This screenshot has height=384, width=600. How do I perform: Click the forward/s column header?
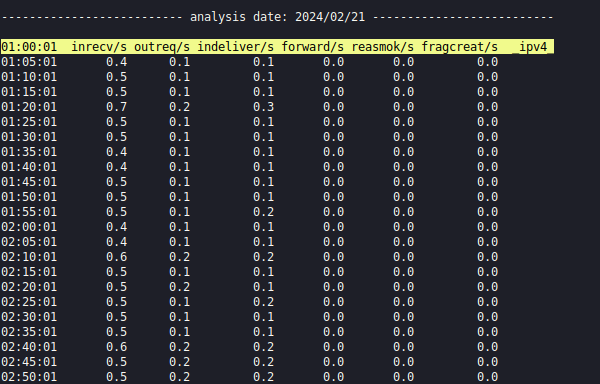click(x=313, y=47)
